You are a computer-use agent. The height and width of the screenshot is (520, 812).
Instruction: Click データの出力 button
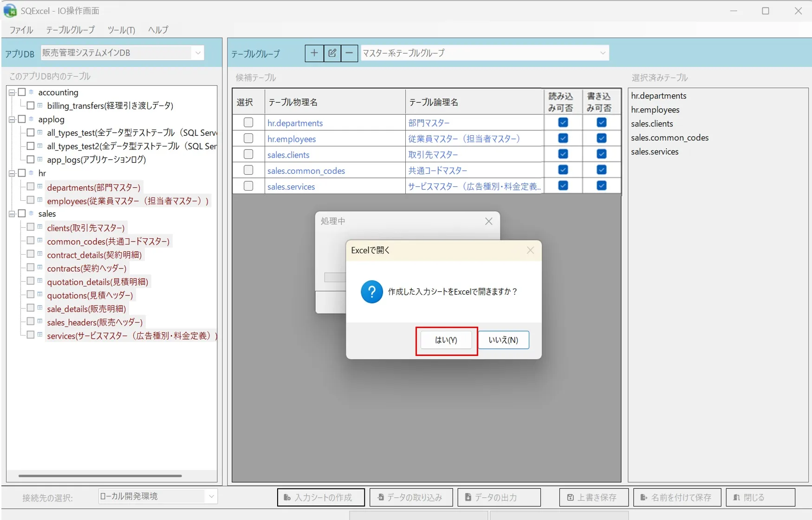click(499, 497)
